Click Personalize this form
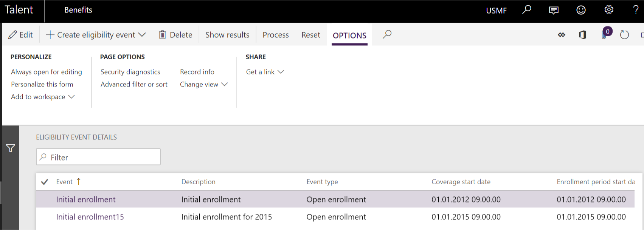Viewport: 644px width, 230px height. tap(42, 84)
